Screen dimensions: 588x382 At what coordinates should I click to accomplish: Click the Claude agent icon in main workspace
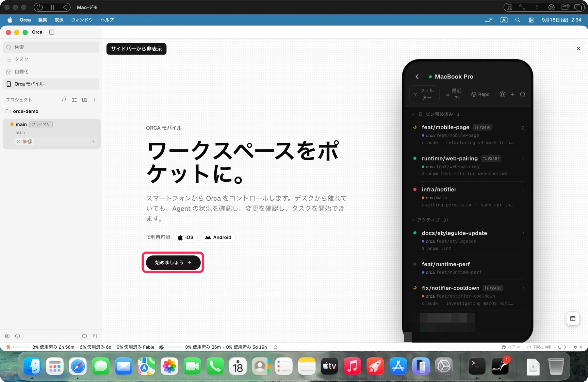(x=24, y=141)
